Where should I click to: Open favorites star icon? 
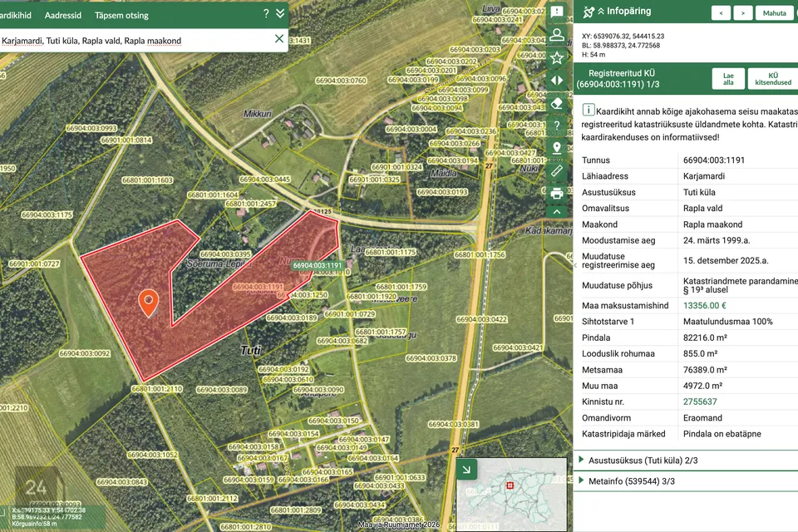coord(557,57)
